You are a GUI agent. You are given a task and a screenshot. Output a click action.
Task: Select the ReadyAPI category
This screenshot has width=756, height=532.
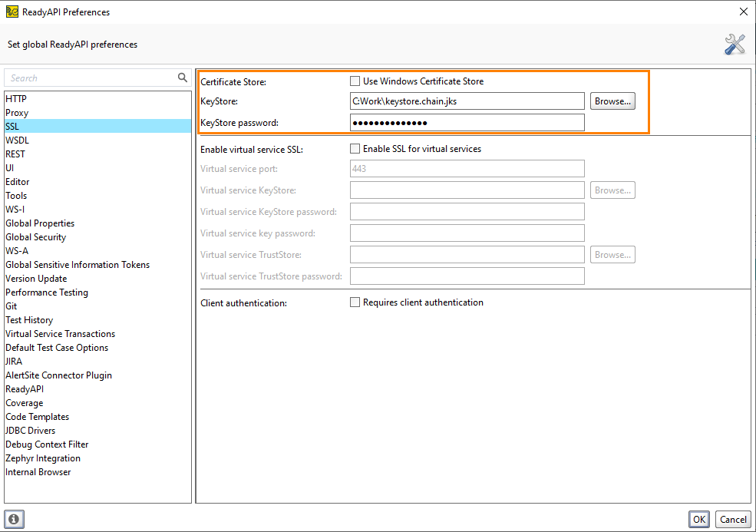(97, 388)
